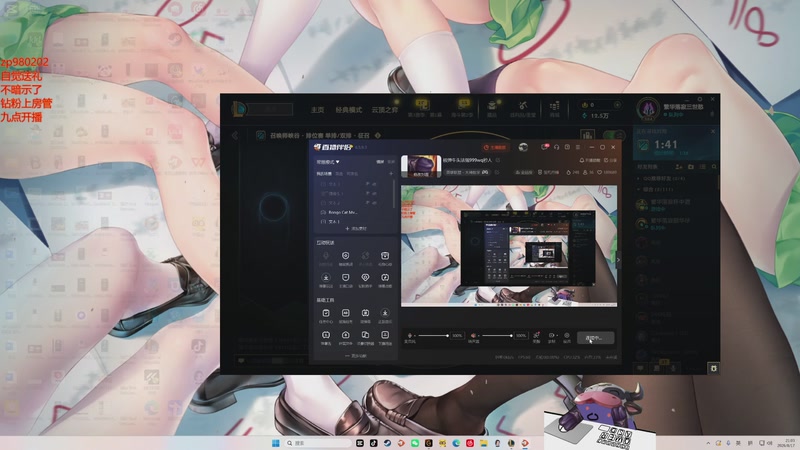
Task: Click the stream cover thumbnail
Action: click(421, 166)
